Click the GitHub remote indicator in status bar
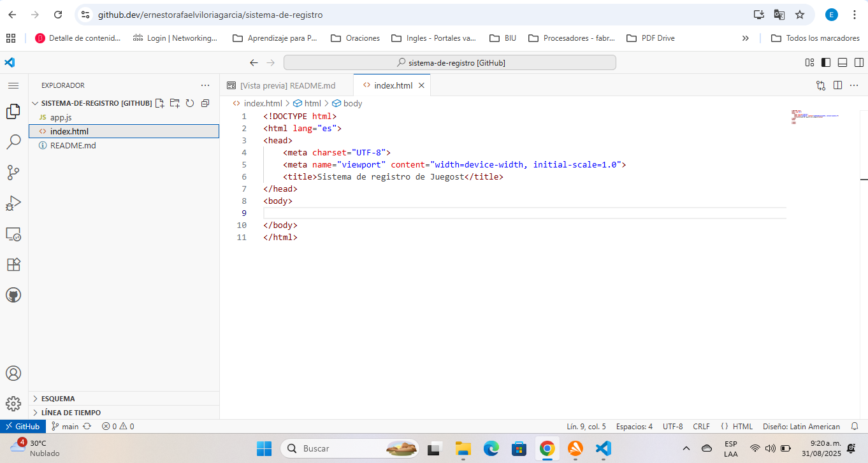868x463 pixels. (x=23, y=427)
